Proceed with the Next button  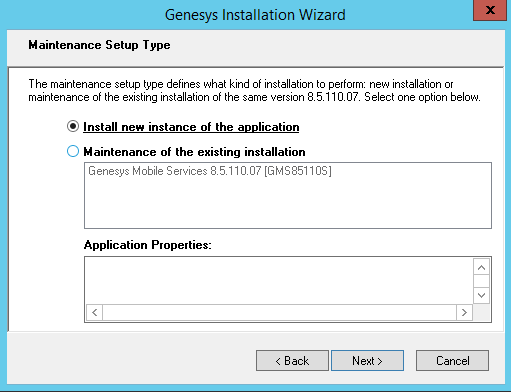(367, 361)
